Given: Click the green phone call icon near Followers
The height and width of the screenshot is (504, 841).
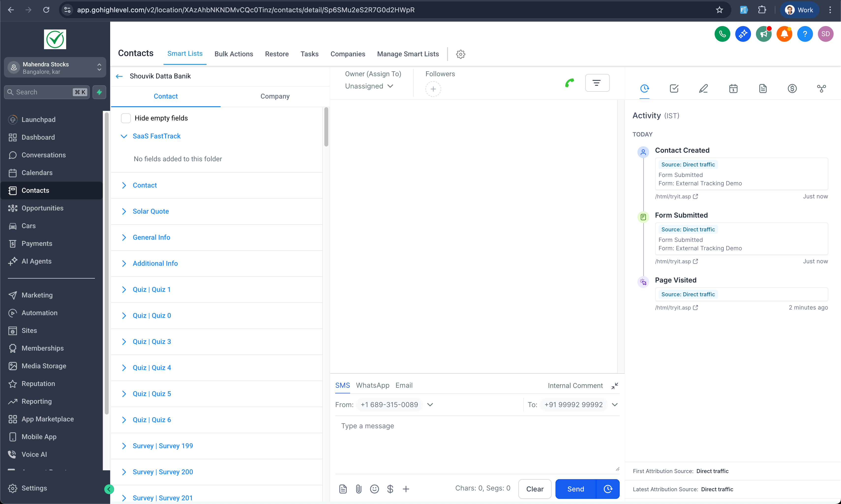Looking at the screenshot, I should point(570,83).
